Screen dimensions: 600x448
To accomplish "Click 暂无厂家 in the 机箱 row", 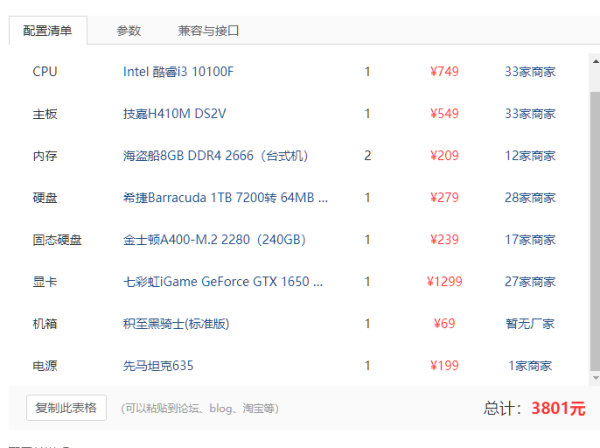I will (530, 324).
